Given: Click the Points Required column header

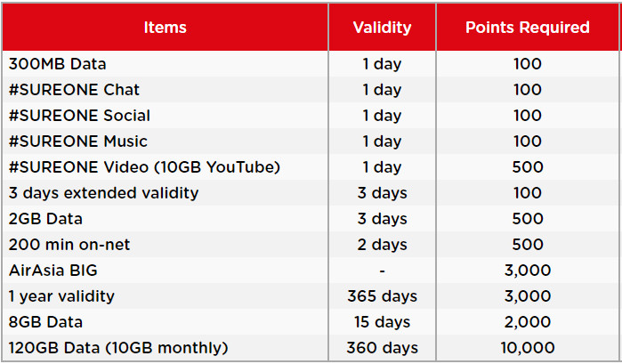Looking at the screenshot, I should pyautogui.click(x=527, y=28).
